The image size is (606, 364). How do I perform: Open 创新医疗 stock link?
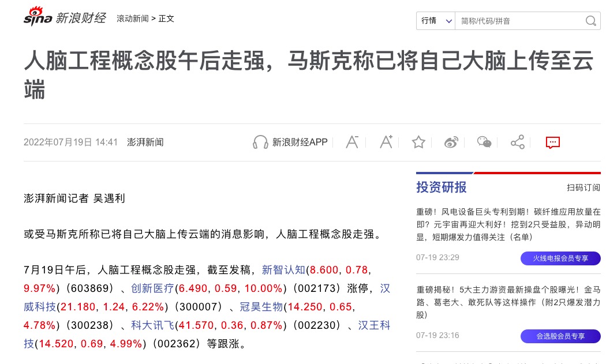(x=153, y=288)
